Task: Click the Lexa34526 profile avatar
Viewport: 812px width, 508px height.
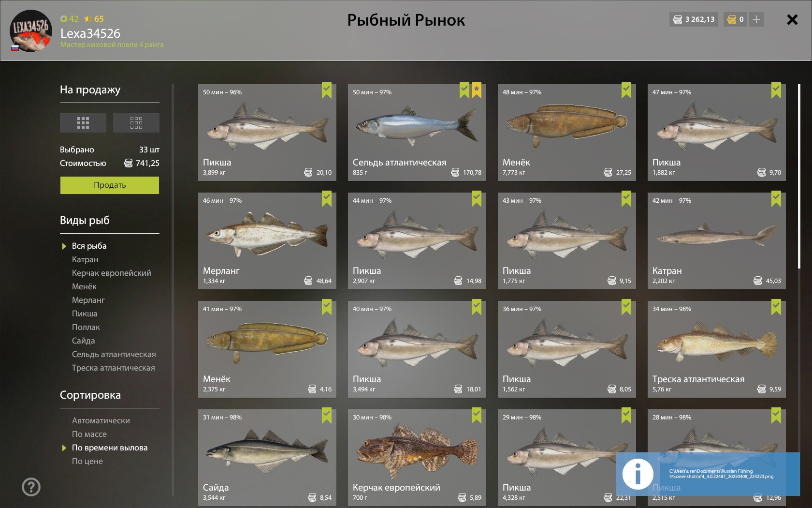Action: tap(31, 30)
